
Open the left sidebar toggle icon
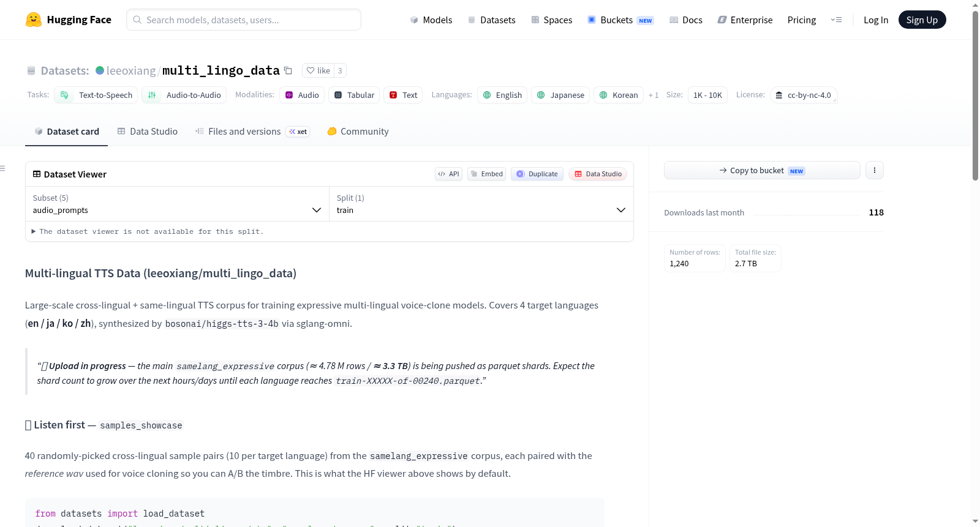(x=2, y=168)
